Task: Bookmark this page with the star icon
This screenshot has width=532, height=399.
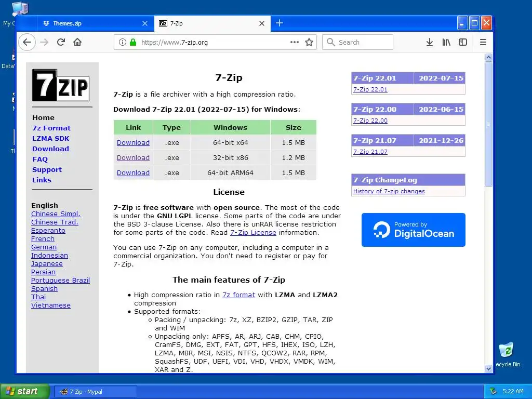Action: tap(309, 42)
